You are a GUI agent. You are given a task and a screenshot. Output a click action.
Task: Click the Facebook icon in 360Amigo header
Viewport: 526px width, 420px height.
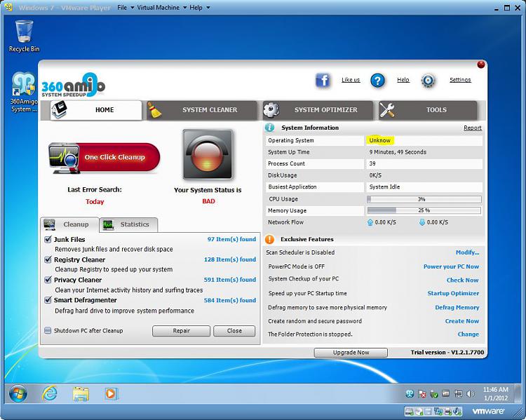[323, 80]
